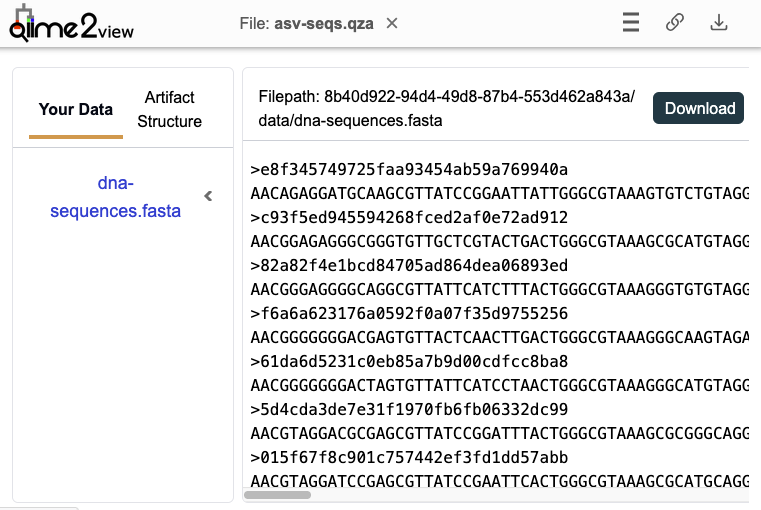Image resolution: width=761 pixels, height=510 pixels.
Task: Switch to the Your Data tab
Action: (76, 109)
